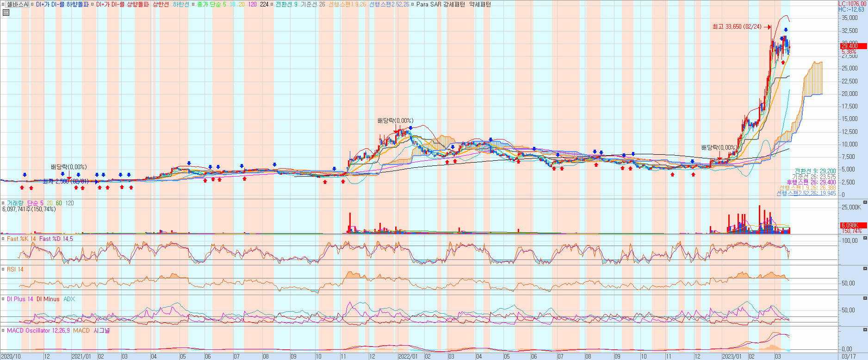Click the marker before MACD Oscillator
The height and width of the screenshot is (360, 868).
click(3, 330)
